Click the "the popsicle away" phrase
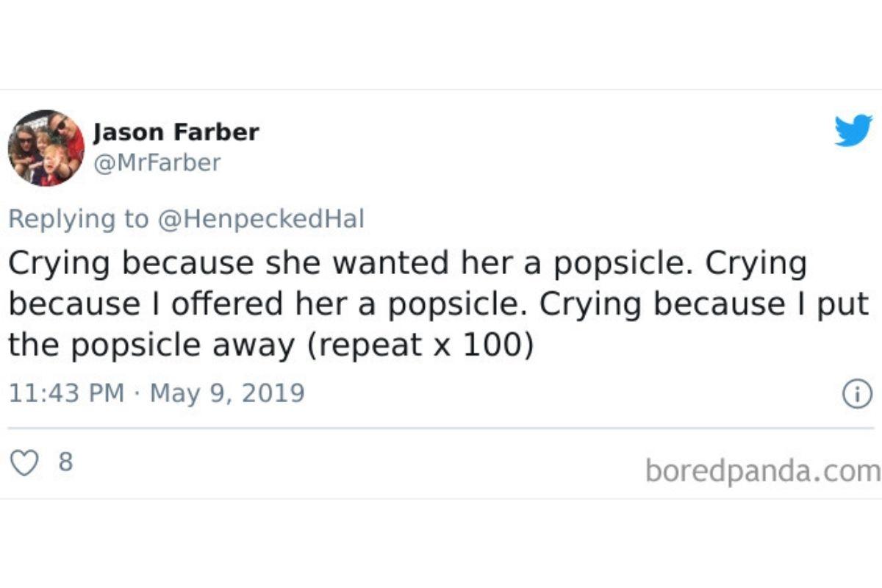This screenshot has height=588, width=882. click(151, 345)
